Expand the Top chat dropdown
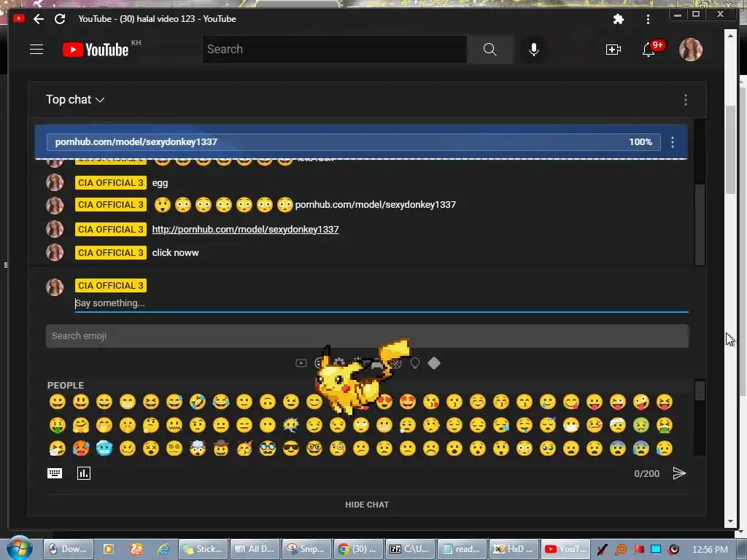 click(75, 99)
